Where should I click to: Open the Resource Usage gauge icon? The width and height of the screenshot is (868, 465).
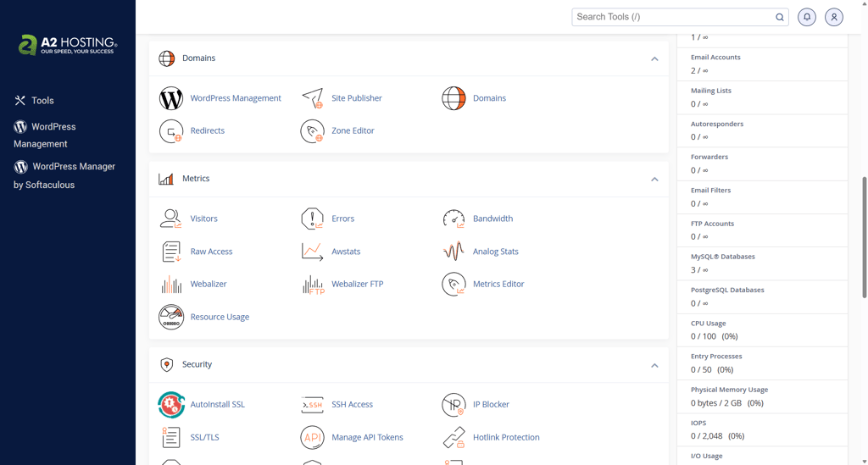click(171, 317)
